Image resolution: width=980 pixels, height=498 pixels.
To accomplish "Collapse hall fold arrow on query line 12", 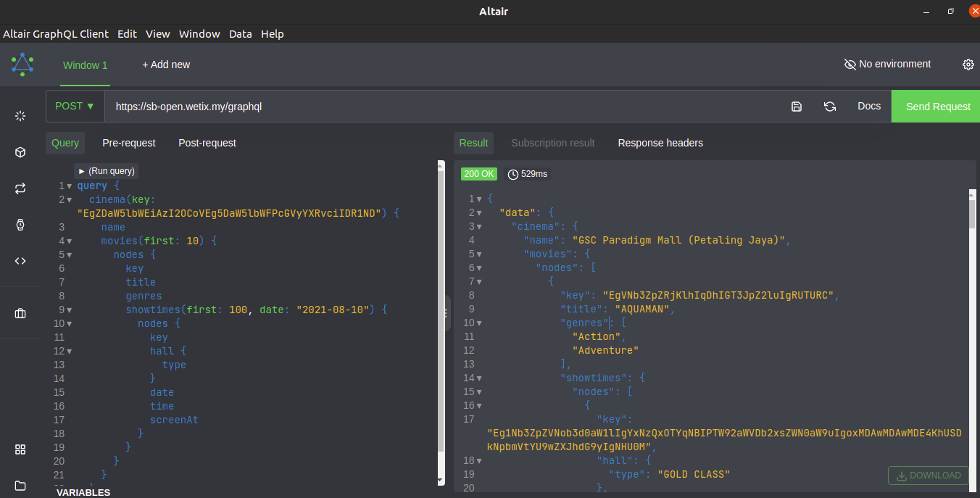I will point(70,352).
